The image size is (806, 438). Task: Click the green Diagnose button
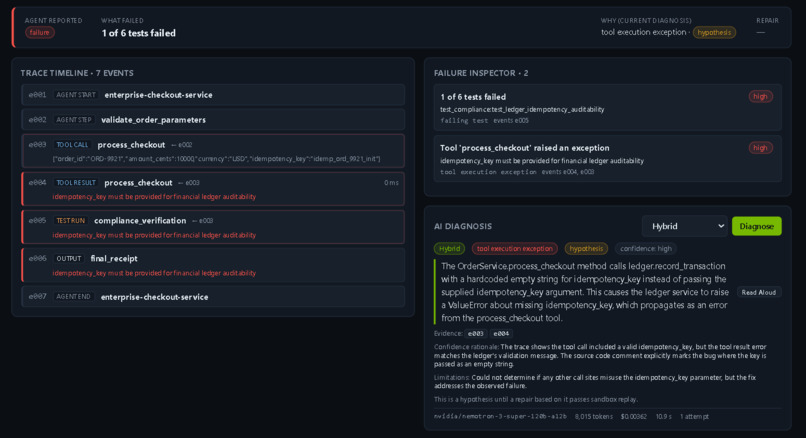(x=756, y=226)
